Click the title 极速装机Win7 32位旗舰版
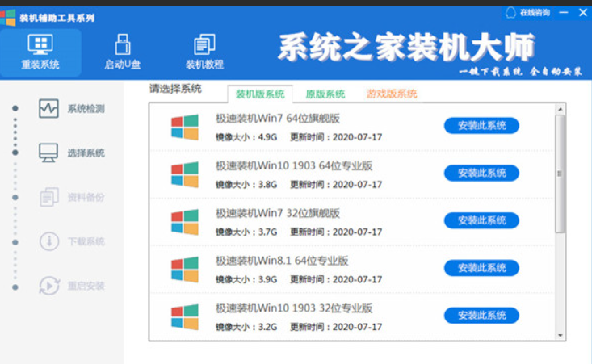Image resolution: width=592 pixels, height=364 pixels. pos(278,214)
